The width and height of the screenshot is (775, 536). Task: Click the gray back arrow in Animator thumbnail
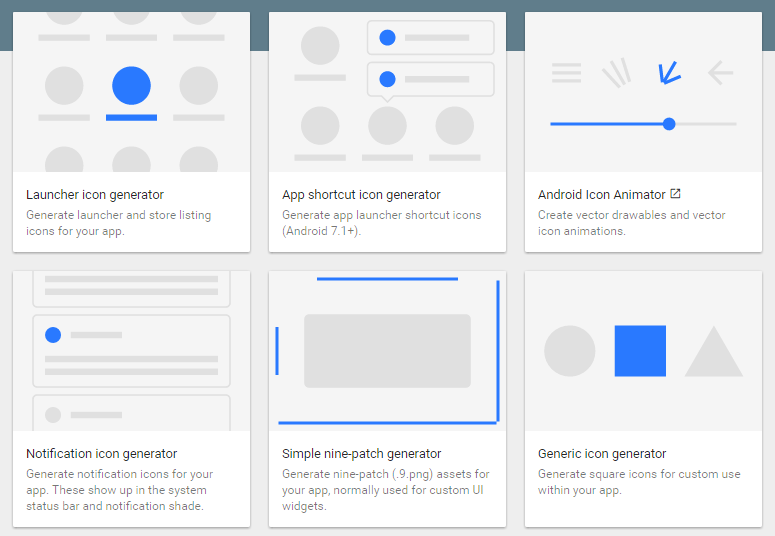pyautogui.click(x=720, y=72)
